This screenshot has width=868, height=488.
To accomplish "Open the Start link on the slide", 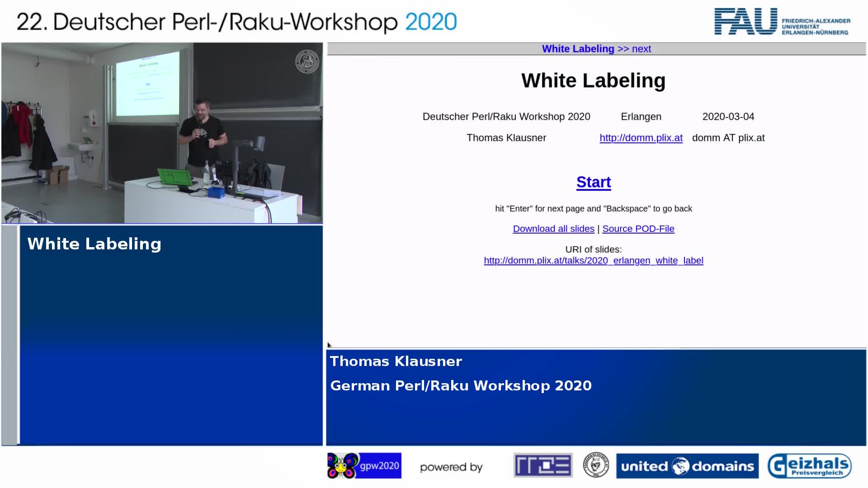I will (593, 182).
